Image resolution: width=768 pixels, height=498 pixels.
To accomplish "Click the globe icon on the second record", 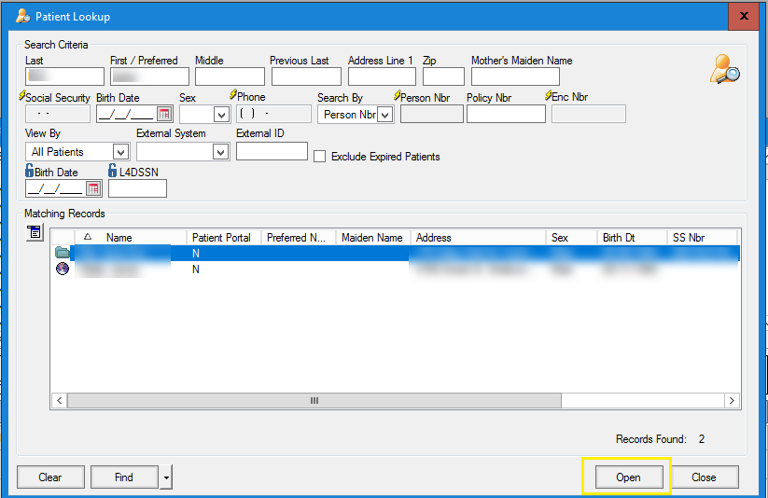I will click(62, 268).
